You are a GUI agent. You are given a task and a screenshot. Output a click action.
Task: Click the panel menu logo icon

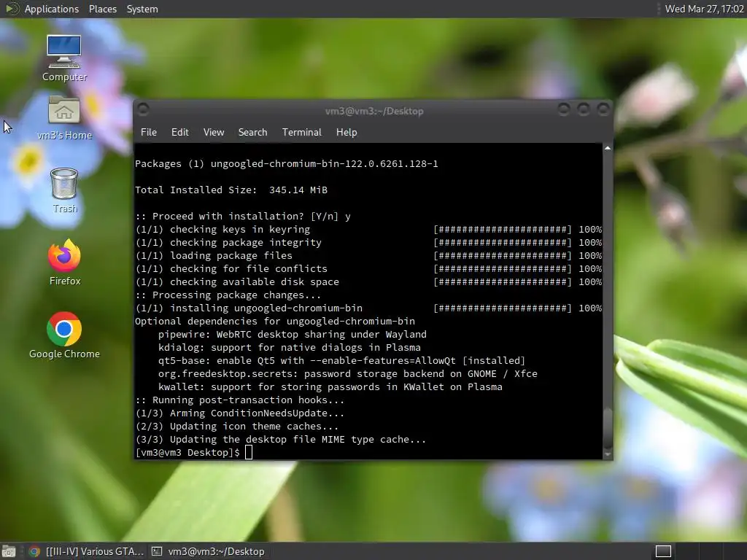[12, 9]
